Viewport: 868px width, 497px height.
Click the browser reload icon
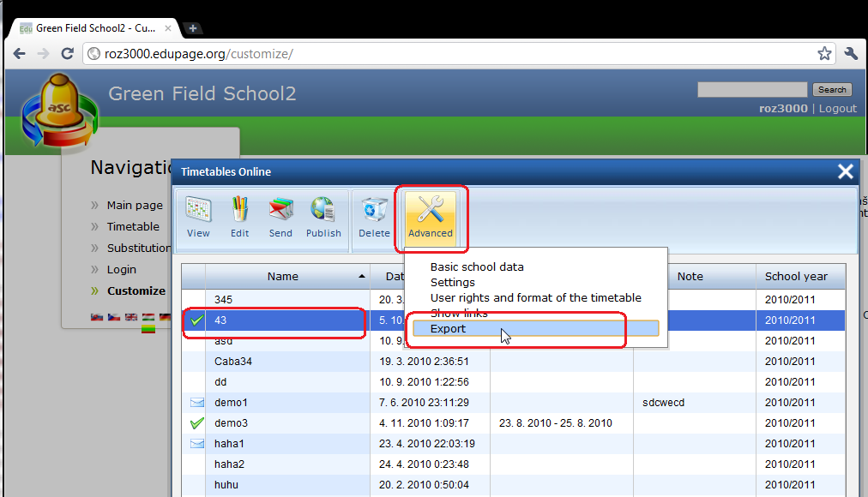[67, 54]
